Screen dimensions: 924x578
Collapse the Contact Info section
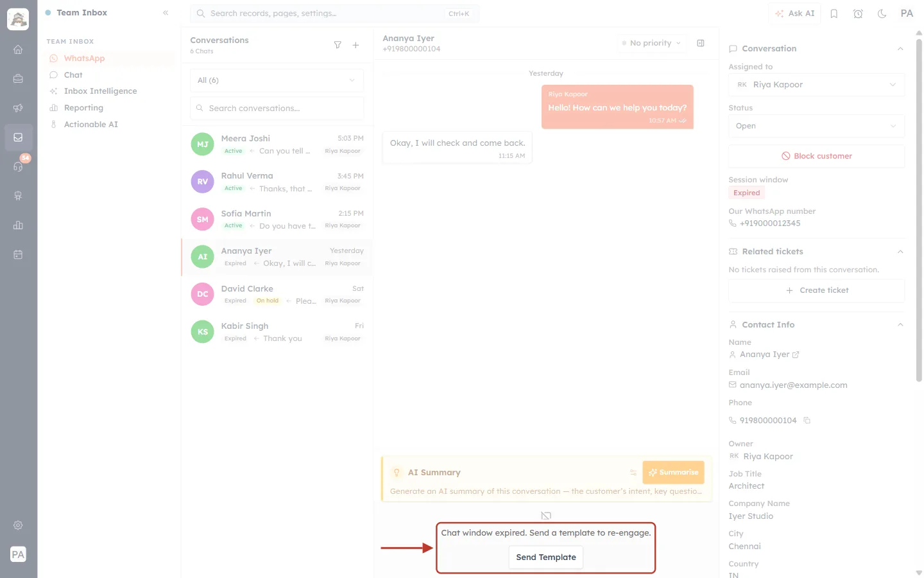coord(900,325)
